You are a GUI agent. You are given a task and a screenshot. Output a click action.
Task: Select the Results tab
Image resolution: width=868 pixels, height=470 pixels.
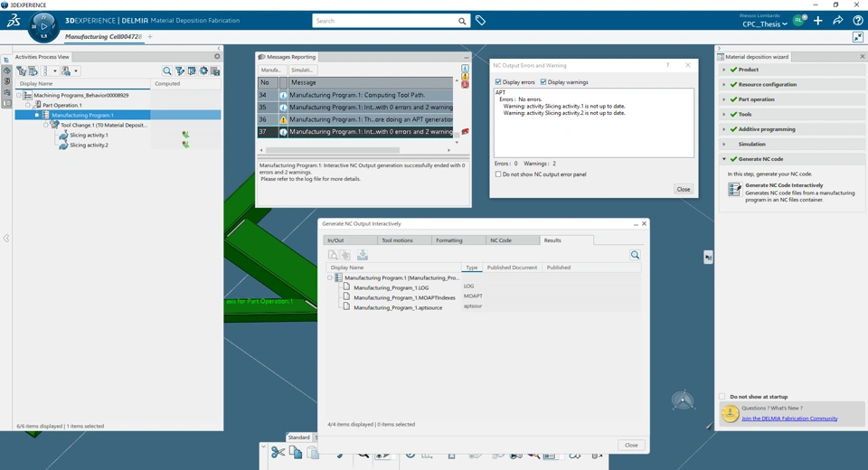coord(566,240)
